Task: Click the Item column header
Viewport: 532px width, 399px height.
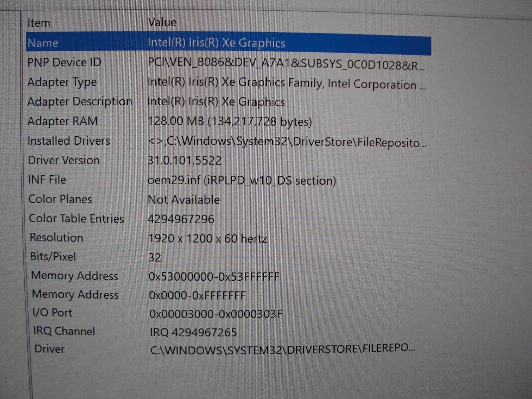Action: click(x=39, y=22)
